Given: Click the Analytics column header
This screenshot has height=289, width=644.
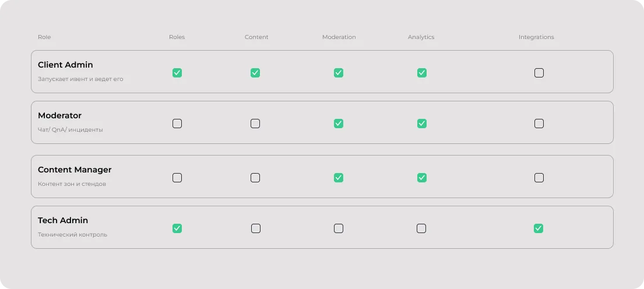Looking at the screenshot, I should click(x=421, y=37).
